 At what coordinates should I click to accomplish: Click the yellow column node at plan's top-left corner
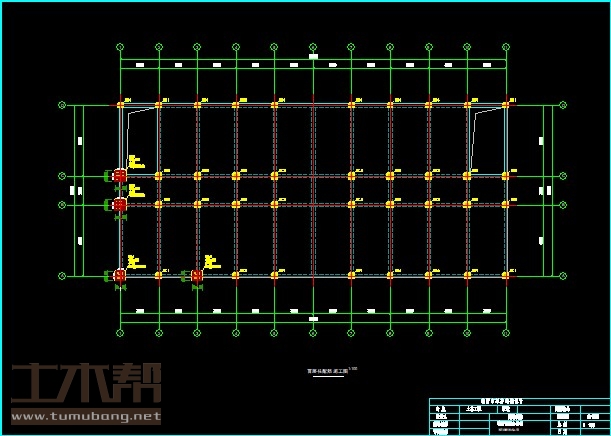point(120,104)
